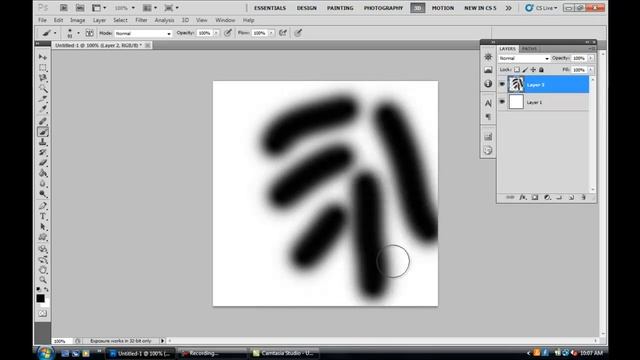
Task: Hide Layer 1 with its eye icon
Action: coord(502,102)
